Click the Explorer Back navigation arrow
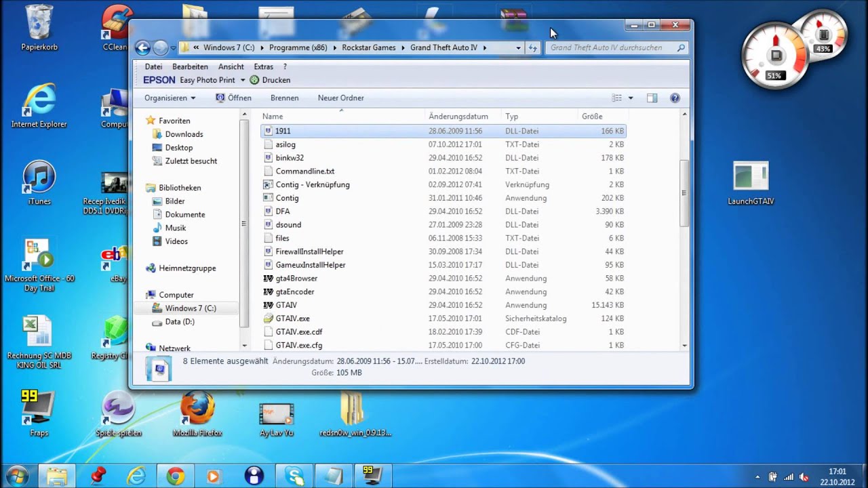 pyautogui.click(x=142, y=47)
